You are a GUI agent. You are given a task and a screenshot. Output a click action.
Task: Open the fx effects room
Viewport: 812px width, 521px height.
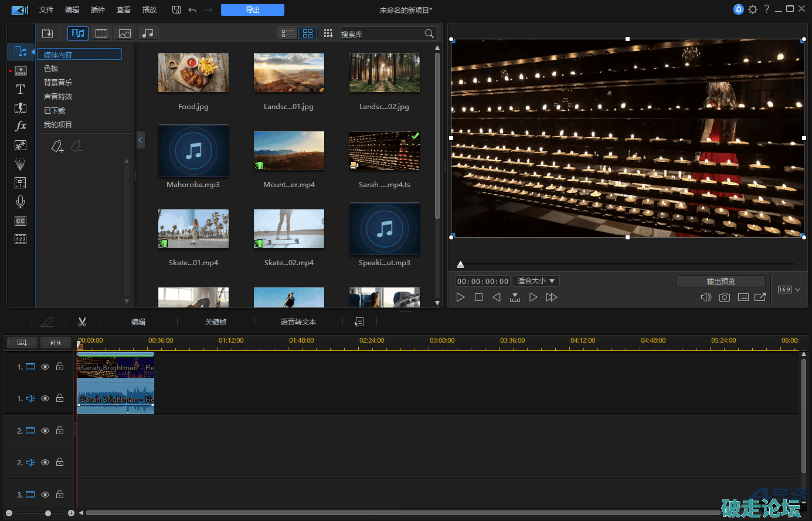coord(21,126)
